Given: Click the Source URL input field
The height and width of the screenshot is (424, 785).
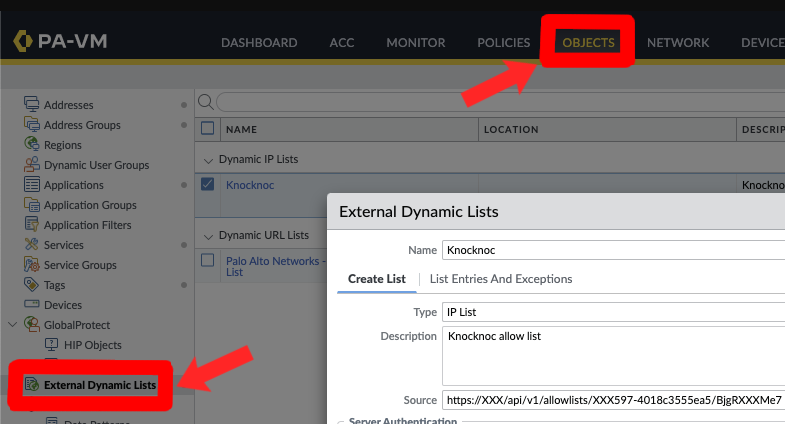Looking at the screenshot, I should pos(612,400).
